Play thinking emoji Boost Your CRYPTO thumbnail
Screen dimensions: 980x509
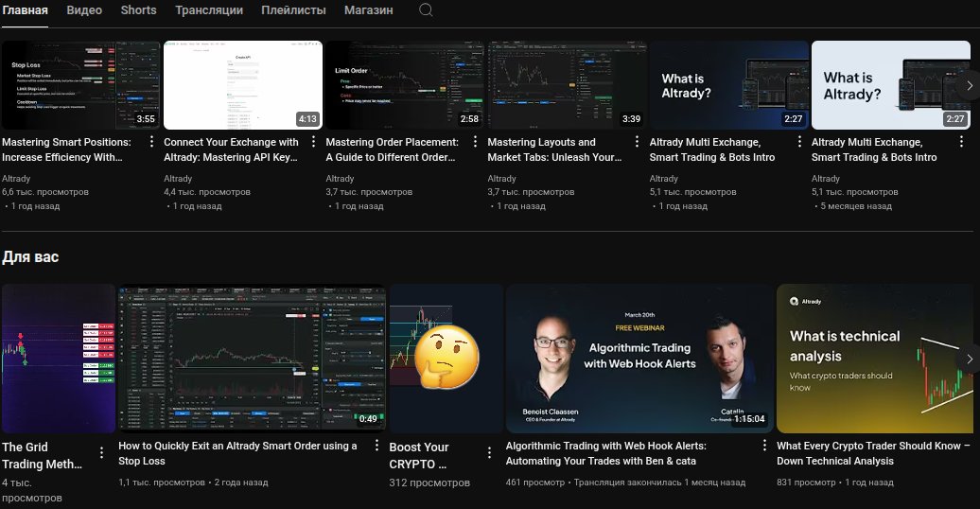tap(446, 359)
